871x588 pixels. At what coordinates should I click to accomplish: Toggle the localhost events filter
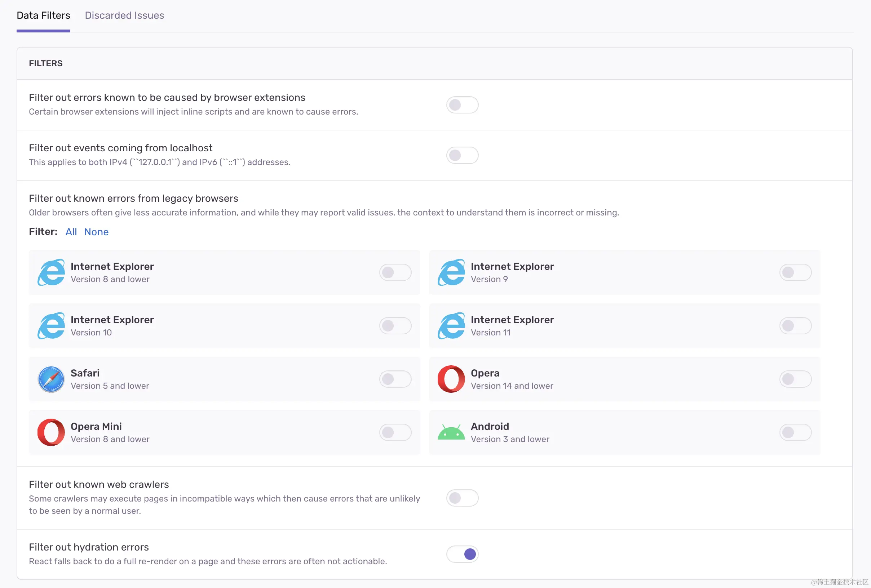click(462, 155)
